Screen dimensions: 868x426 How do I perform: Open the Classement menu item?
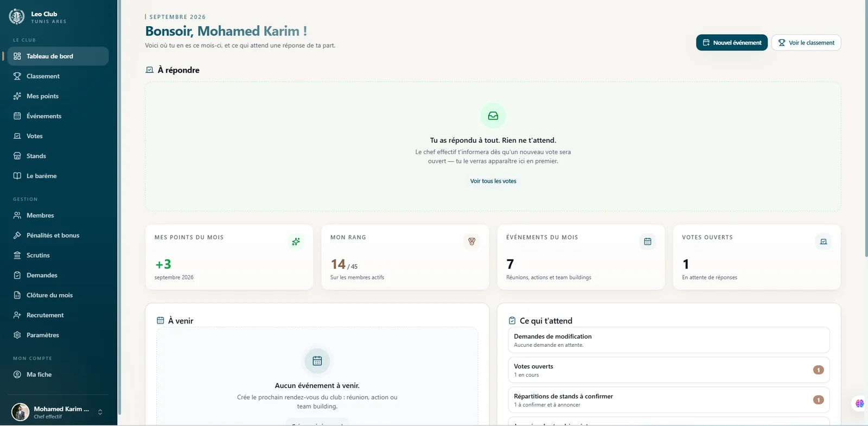pos(58,77)
